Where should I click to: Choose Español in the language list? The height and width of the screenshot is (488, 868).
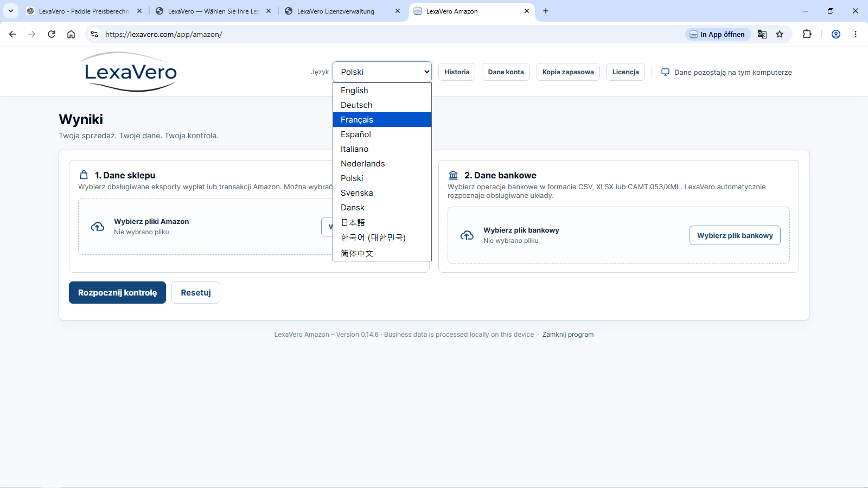click(382, 134)
